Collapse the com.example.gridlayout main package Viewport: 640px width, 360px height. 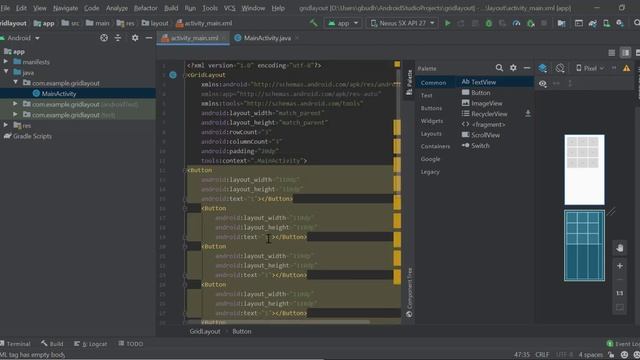coord(15,83)
